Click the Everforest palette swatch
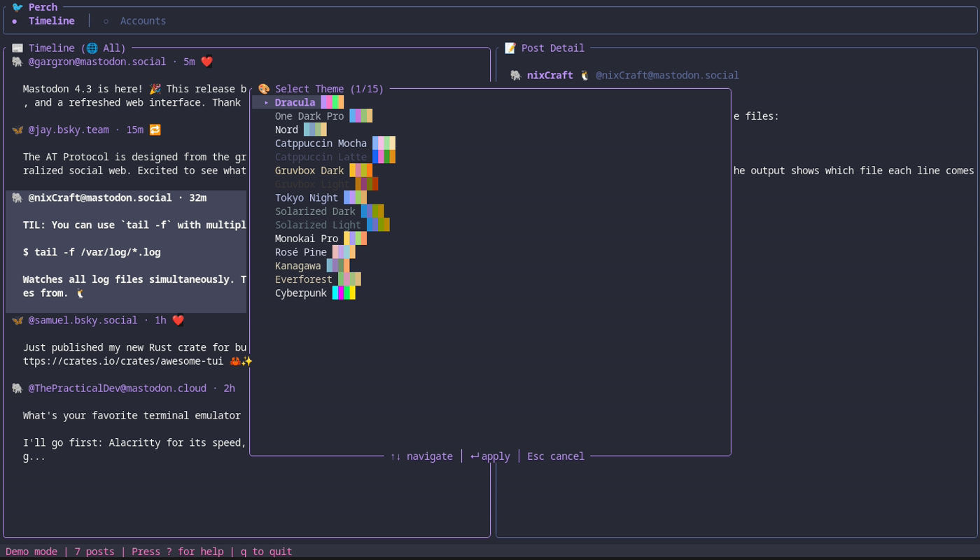The image size is (980, 560). 349,279
